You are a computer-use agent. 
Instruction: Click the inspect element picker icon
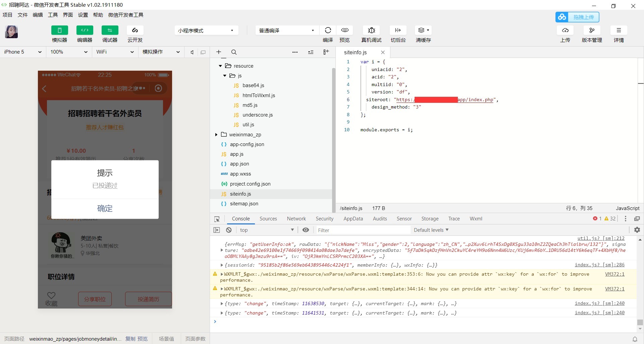point(217,219)
